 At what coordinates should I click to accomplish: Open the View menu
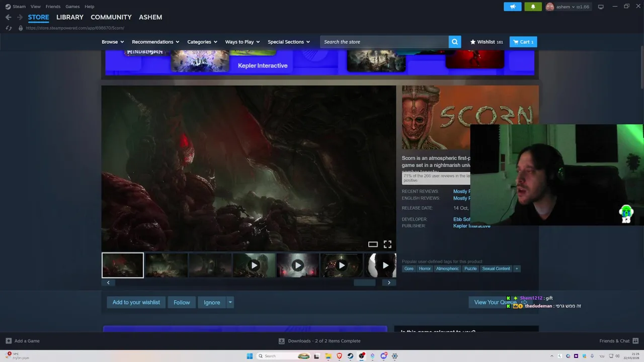pos(35,7)
